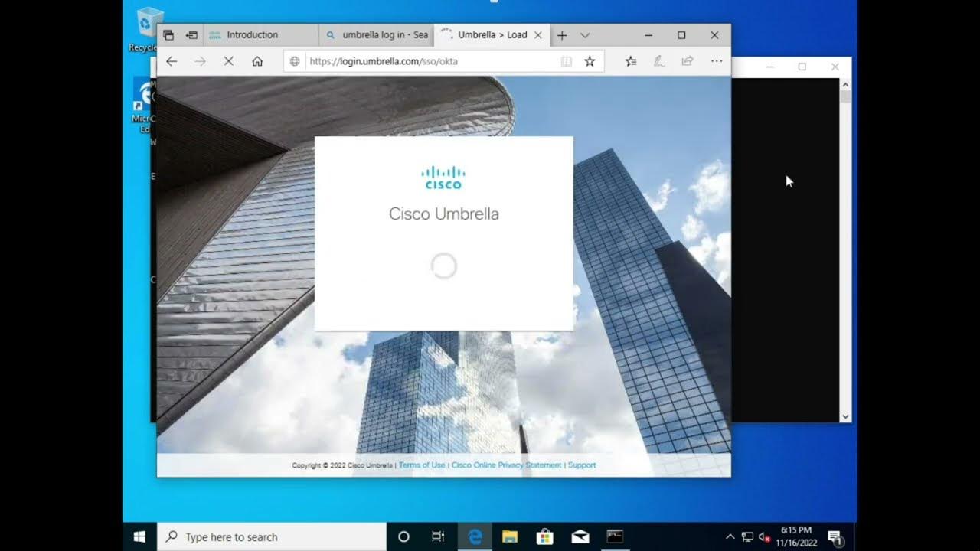Switch to the Introduction tab

pos(260,35)
